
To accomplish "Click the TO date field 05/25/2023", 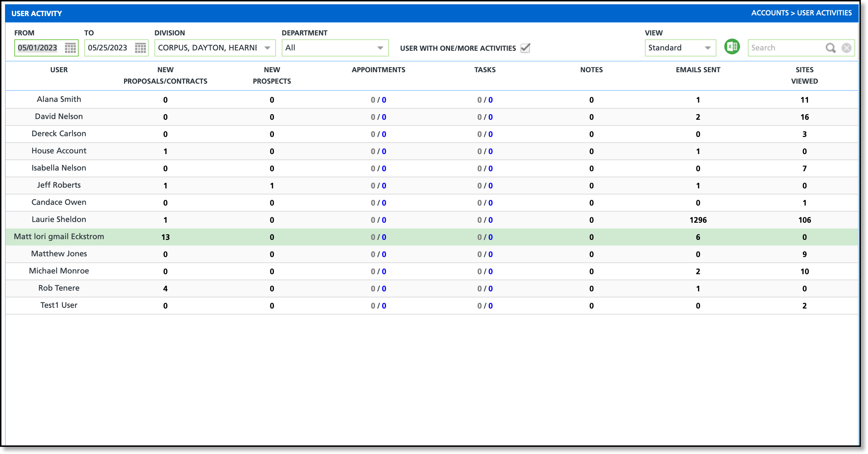I will pos(108,48).
